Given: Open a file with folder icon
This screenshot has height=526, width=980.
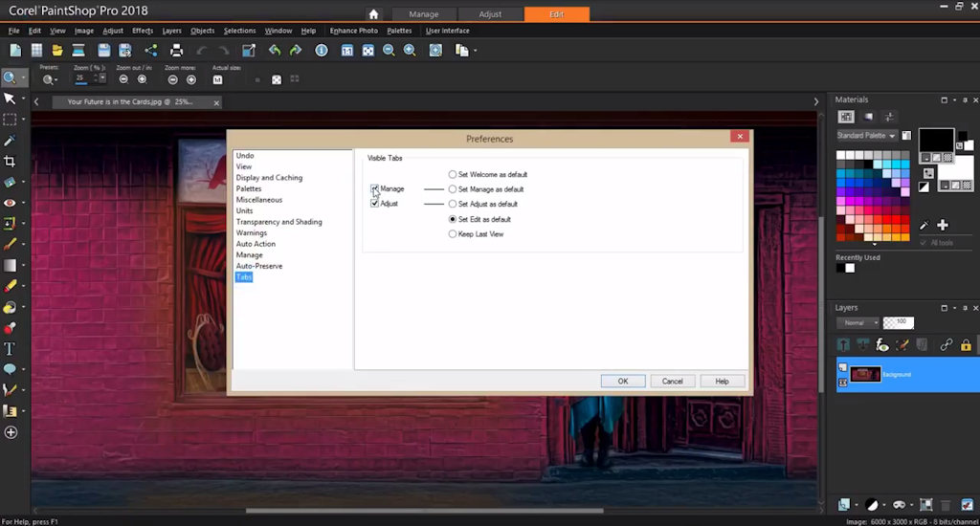Looking at the screenshot, I should tap(57, 51).
